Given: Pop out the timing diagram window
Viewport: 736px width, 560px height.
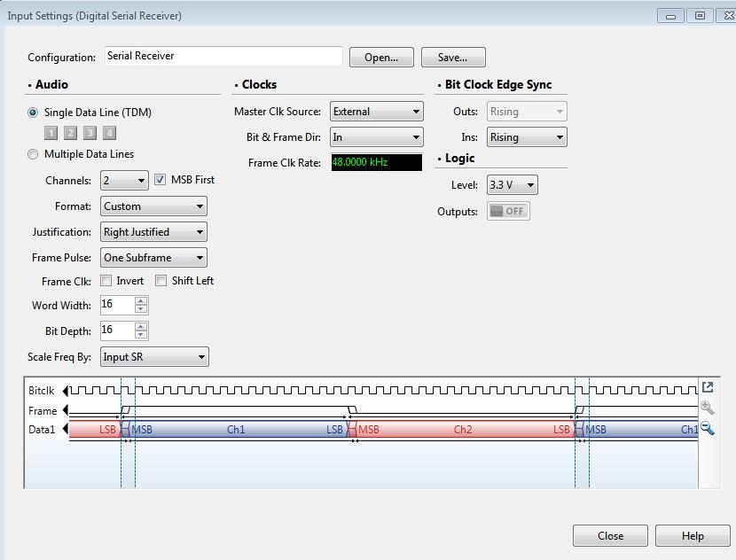Looking at the screenshot, I should (708, 387).
